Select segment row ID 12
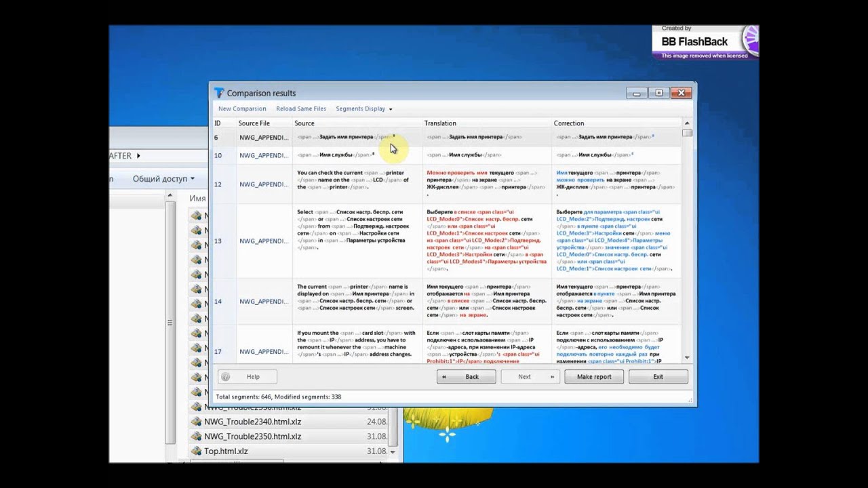Screen dimensions: 868x488 pyautogui.click(x=448, y=184)
